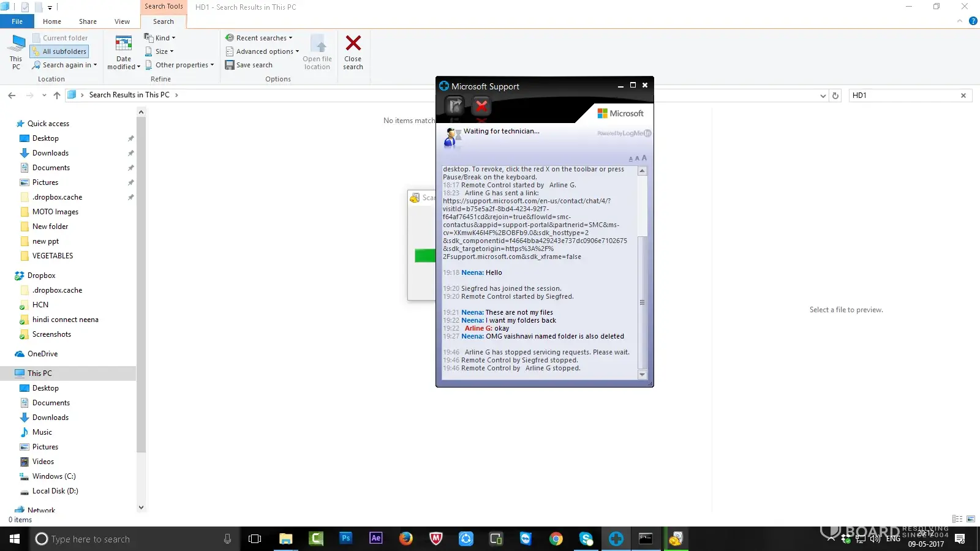
Task: Switch to large thumbnails view in the status bar
Action: coord(971,519)
